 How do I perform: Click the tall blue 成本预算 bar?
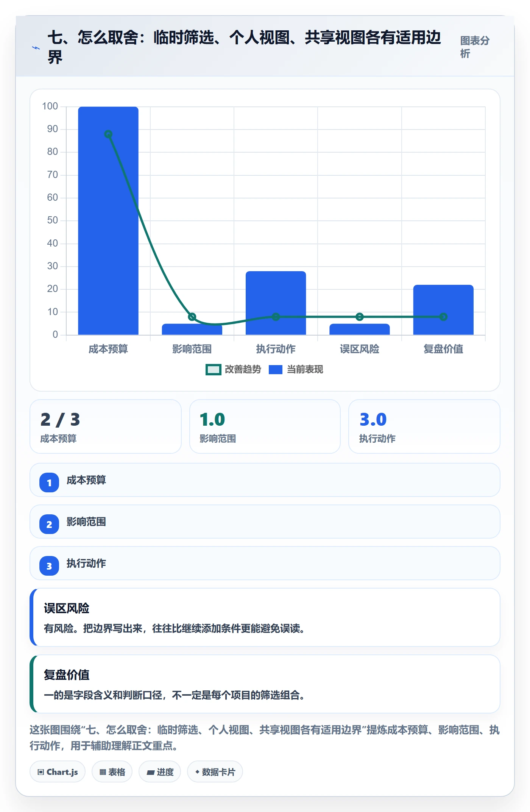tap(108, 221)
